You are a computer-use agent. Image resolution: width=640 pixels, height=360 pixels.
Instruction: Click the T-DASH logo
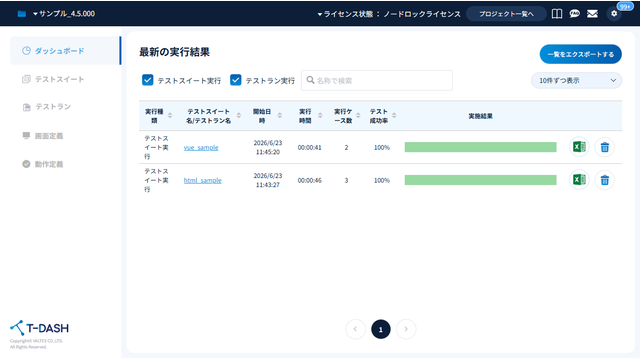pyautogui.click(x=39, y=328)
